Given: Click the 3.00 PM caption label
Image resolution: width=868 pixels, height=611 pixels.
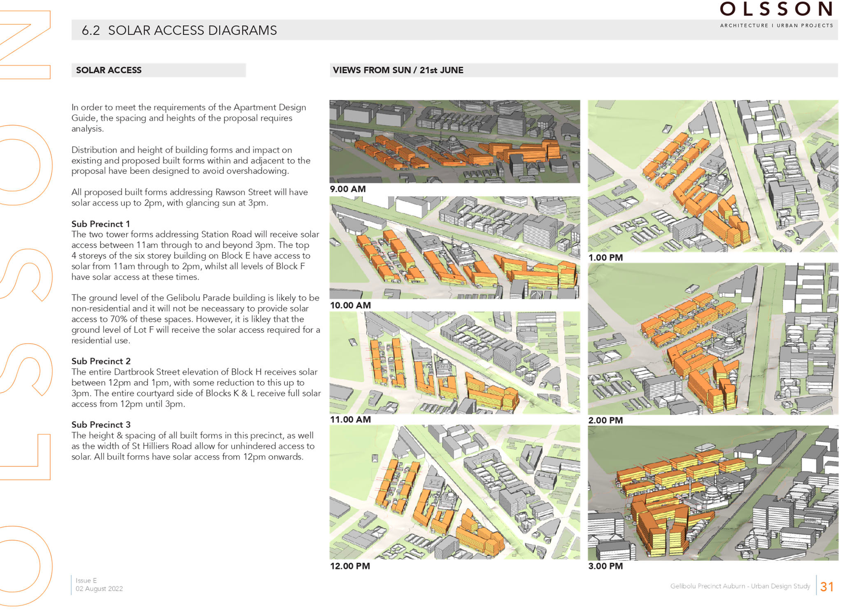Looking at the screenshot, I should tap(605, 566).
